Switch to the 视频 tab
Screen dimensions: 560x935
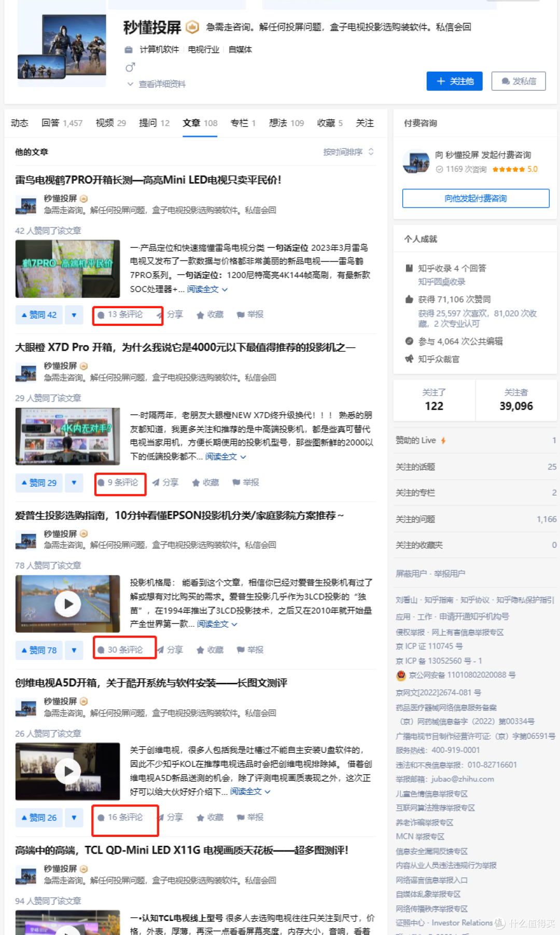[x=110, y=123]
